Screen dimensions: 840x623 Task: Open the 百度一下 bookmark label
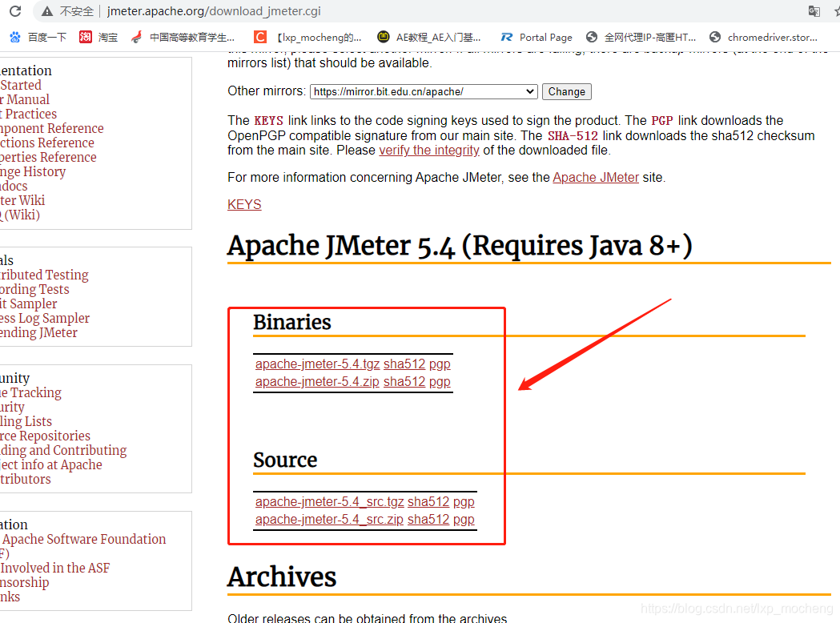[47, 37]
